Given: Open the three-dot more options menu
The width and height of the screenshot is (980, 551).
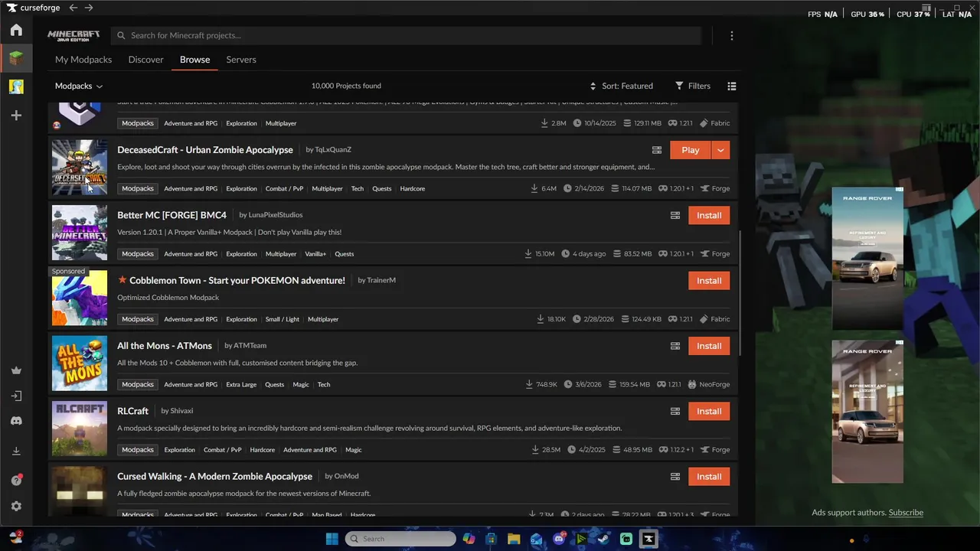Looking at the screenshot, I should click(x=732, y=36).
